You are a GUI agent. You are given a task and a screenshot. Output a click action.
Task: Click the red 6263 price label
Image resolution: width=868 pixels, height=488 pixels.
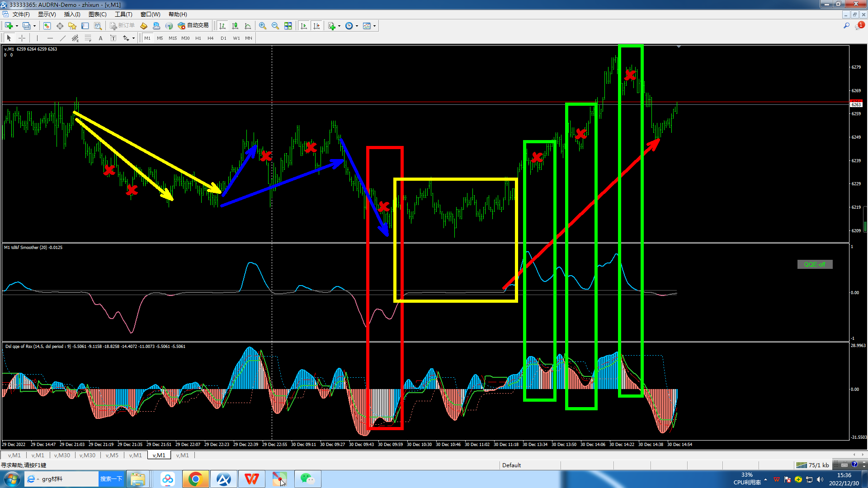click(x=856, y=104)
